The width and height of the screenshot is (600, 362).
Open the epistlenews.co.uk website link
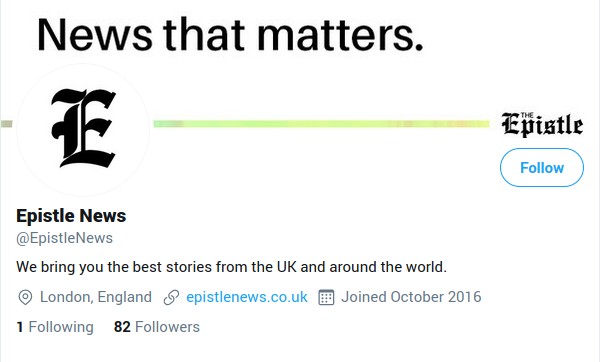click(x=247, y=297)
